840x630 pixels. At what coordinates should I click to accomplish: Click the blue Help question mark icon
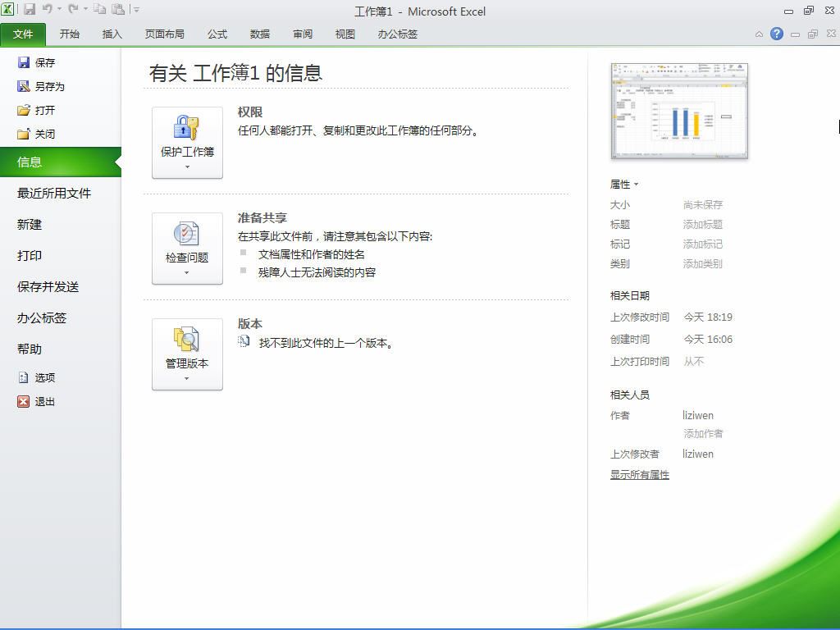tap(777, 34)
